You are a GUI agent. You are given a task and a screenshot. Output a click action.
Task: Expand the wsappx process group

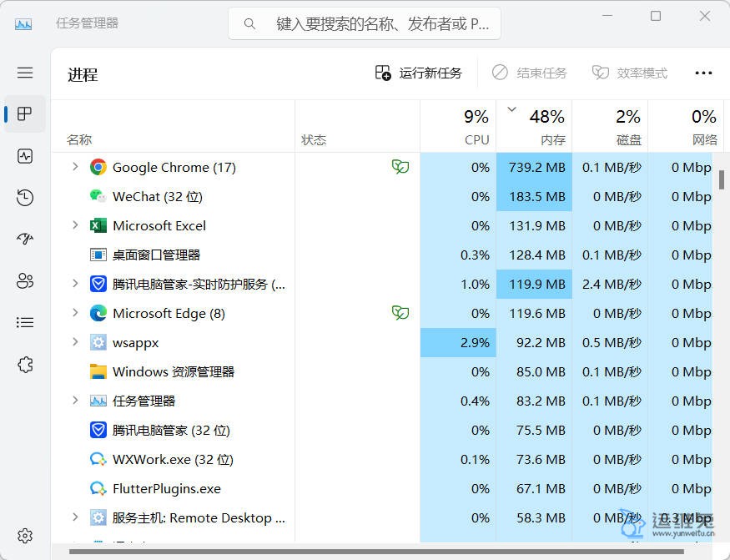[x=75, y=342]
